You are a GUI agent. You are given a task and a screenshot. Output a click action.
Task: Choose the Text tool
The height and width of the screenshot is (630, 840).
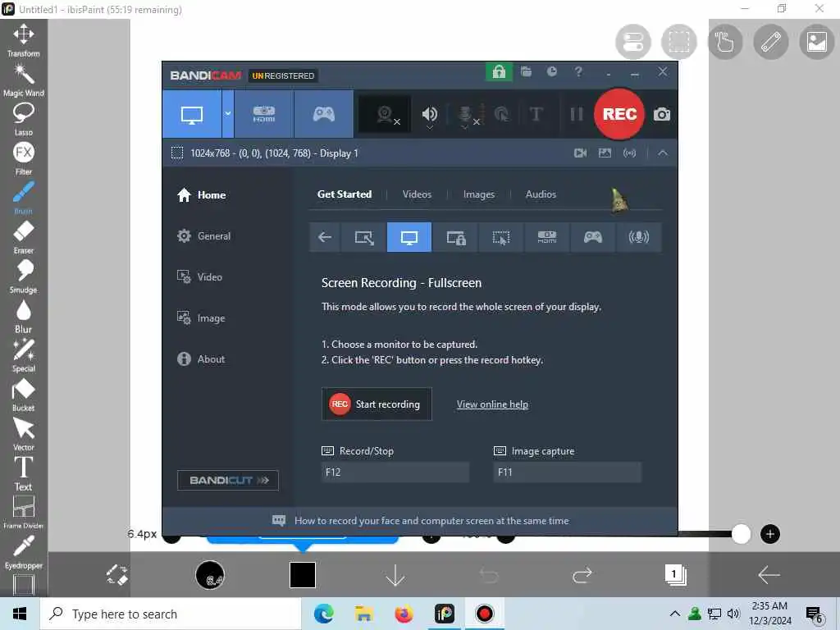coord(24,474)
